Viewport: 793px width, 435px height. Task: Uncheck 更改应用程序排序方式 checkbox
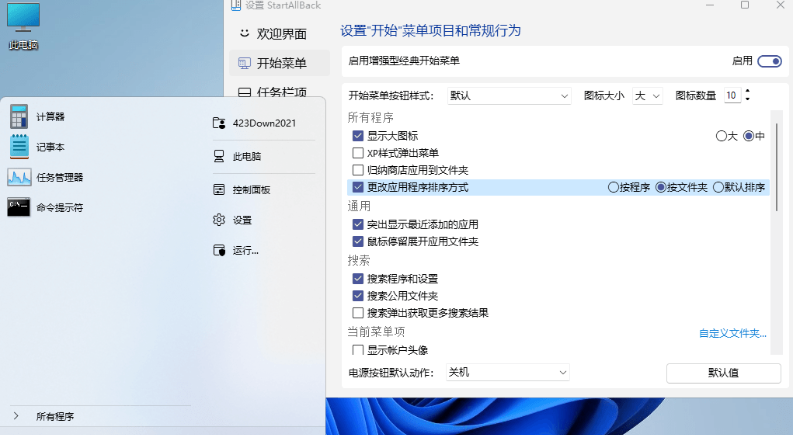[358, 187]
